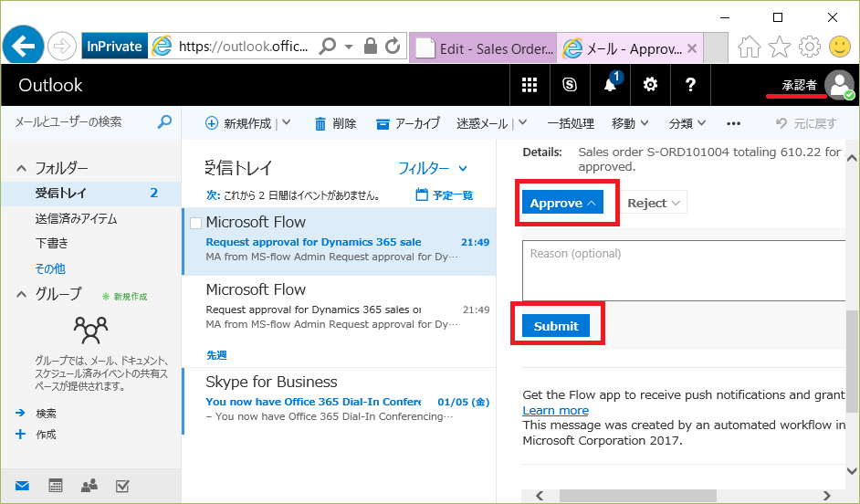Open the 承認者 account profile picture

tap(840, 85)
